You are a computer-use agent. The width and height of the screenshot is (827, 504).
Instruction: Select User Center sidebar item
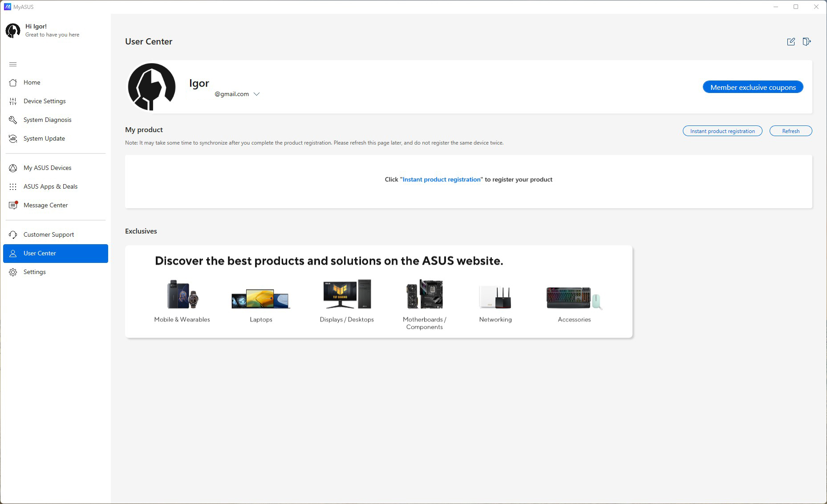[56, 253]
